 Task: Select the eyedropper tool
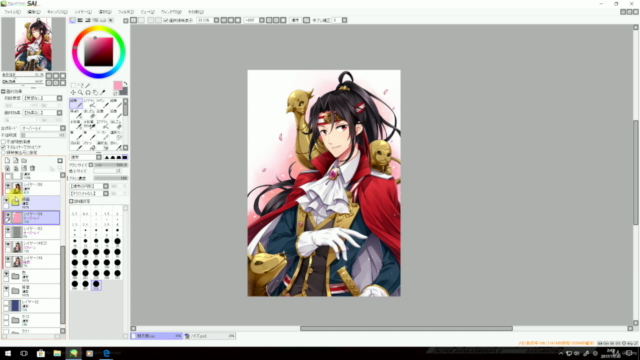point(103,93)
